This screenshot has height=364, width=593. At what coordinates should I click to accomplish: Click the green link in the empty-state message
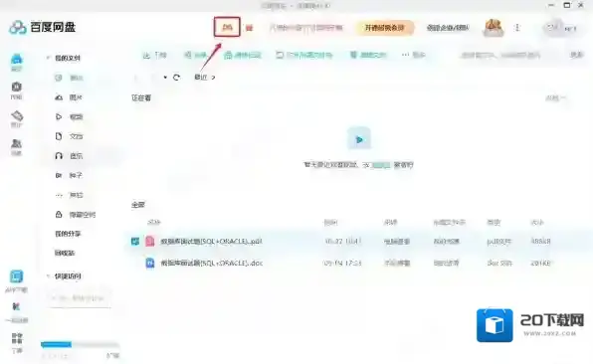[x=382, y=165]
